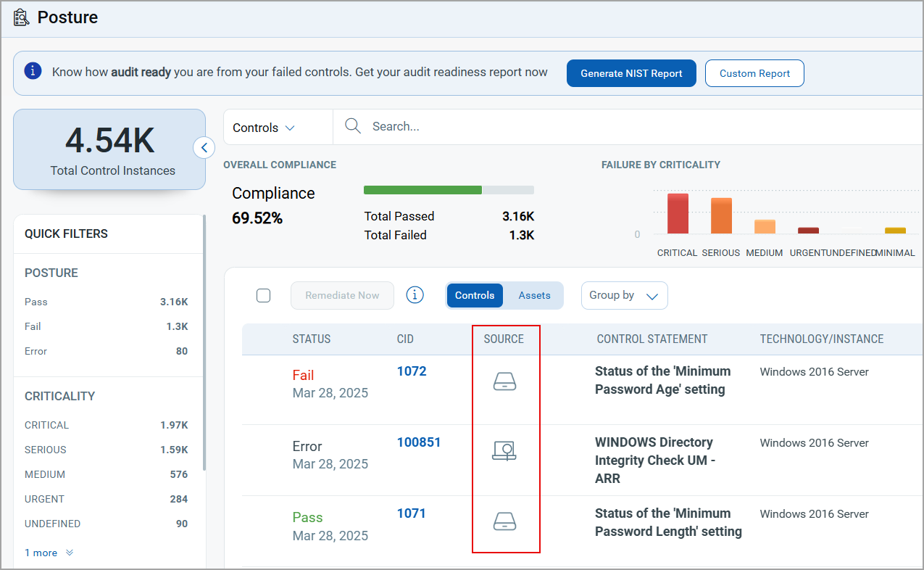924x570 pixels.
Task: Click the source icon for passed control 1071
Action: pyautogui.click(x=505, y=521)
